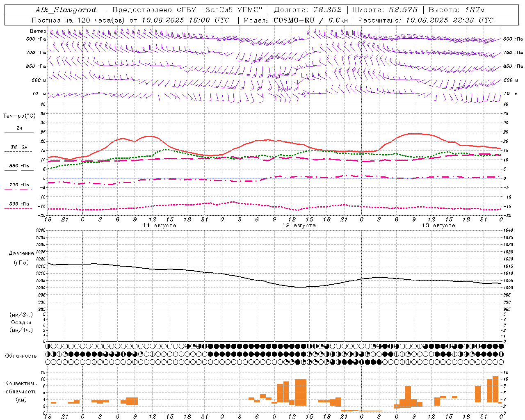Click the "(мм/1ч.)" precipitation unit label

21,330
